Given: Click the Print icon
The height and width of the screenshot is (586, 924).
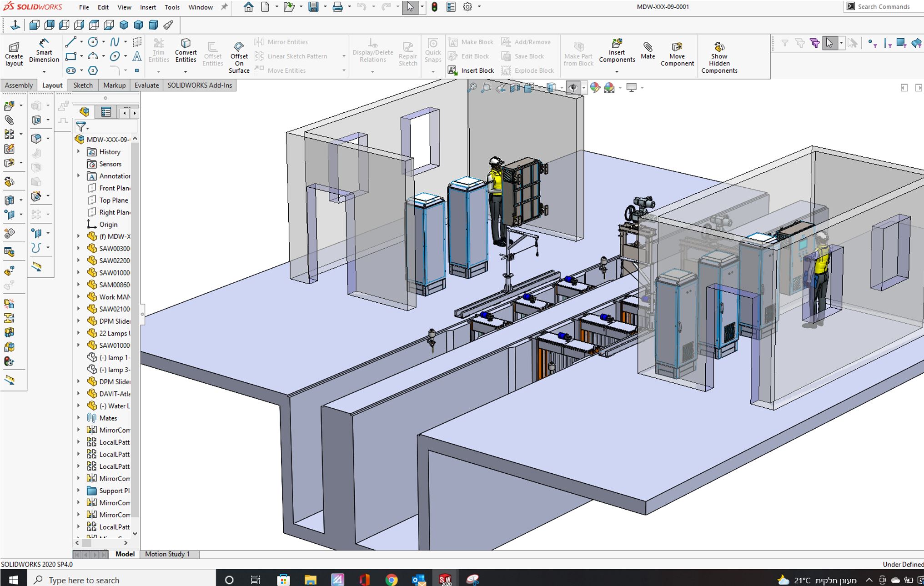Looking at the screenshot, I should tap(337, 7).
